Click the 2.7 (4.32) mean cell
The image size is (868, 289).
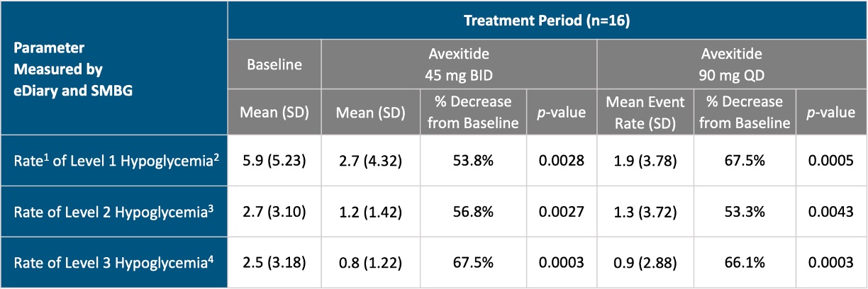[x=370, y=161]
